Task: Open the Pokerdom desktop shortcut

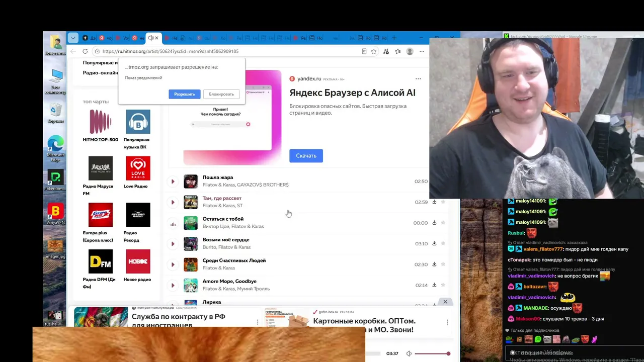Action: click(x=55, y=180)
